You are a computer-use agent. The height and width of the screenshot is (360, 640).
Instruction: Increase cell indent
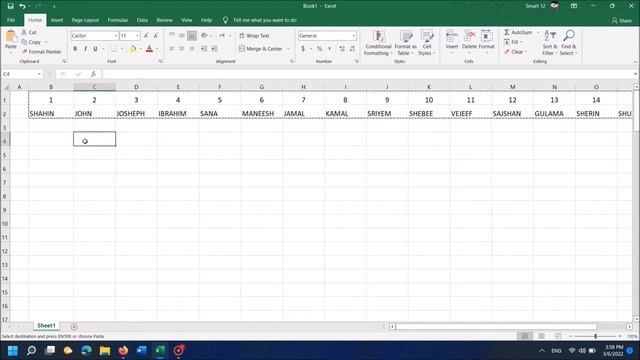[x=214, y=49]
